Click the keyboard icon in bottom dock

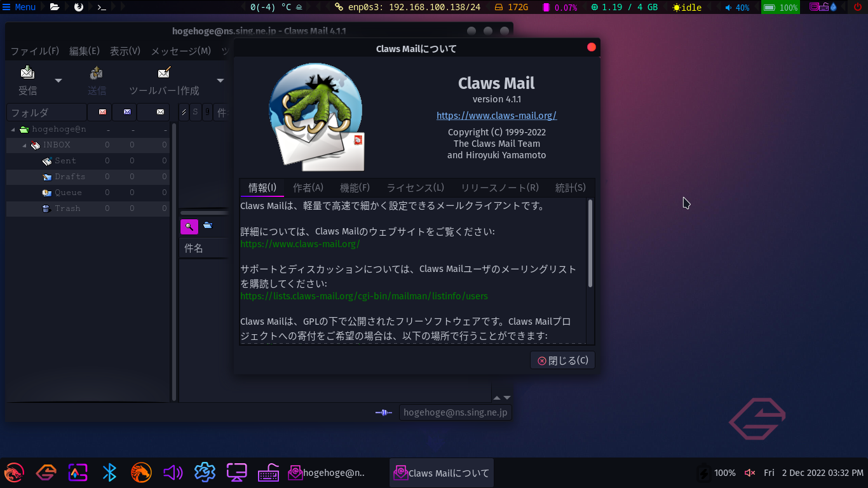click(x=269, y=473)
